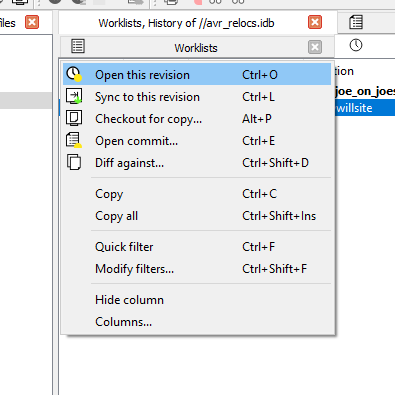
Task: Click the checkout copy icon
Action: click(x=74, y=118)
